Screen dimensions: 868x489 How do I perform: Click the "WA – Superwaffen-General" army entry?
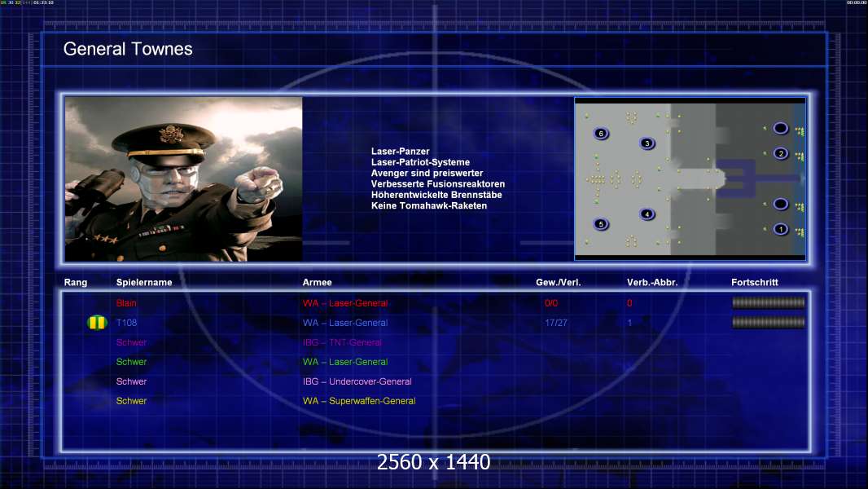coord(359,401)
